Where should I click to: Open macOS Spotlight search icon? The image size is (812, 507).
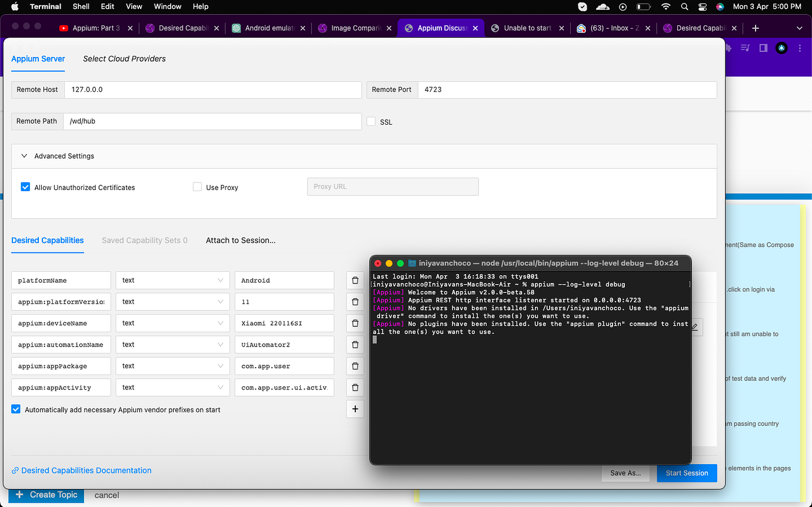[684, 6]
